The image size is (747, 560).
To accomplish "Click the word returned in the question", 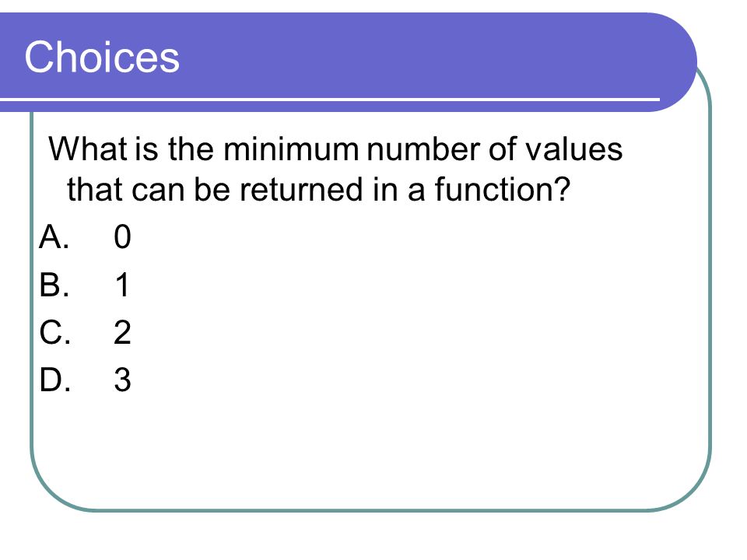I will (x=301, y=189).
